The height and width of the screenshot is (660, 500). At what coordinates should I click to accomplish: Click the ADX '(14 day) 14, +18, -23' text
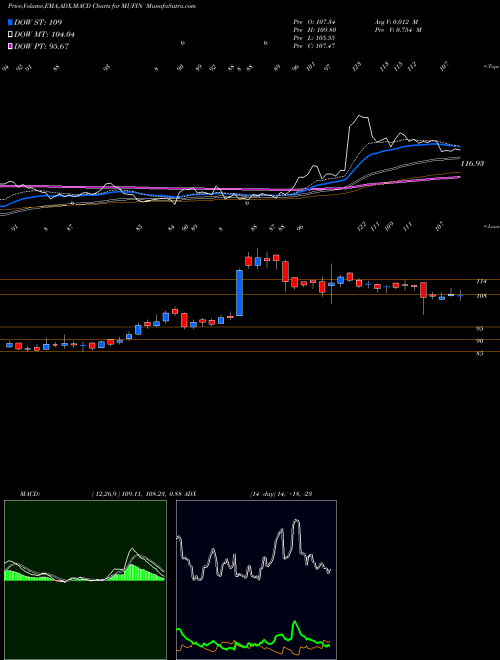(x=281, y=494)
